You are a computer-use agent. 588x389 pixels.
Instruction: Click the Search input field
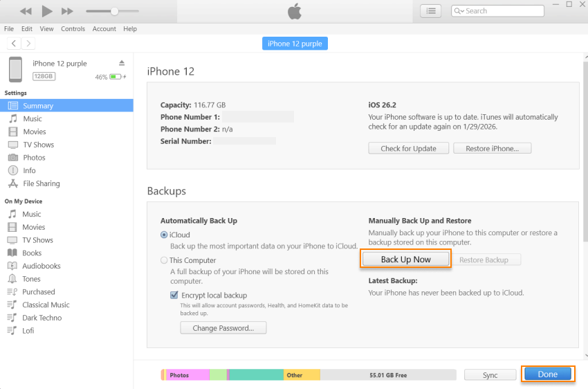497,11
